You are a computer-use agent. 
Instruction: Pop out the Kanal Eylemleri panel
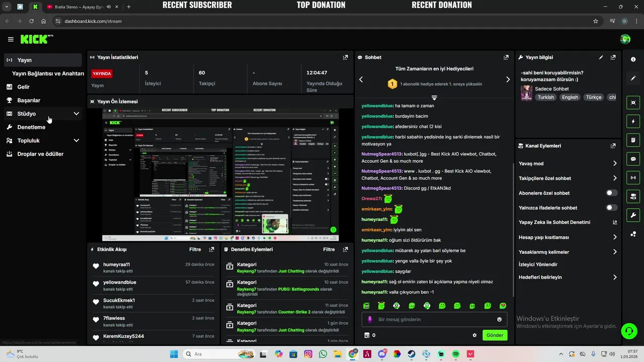(613, 146)
